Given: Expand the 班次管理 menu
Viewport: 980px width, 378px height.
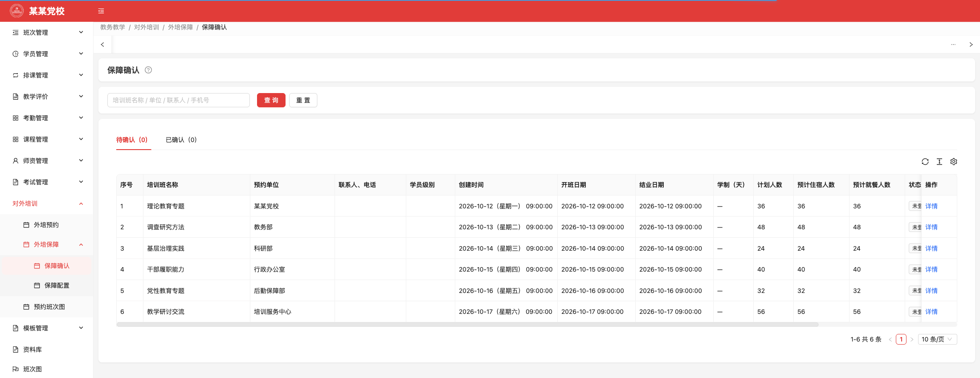Looking at the screenshot, I should click(x=47, y=33).
